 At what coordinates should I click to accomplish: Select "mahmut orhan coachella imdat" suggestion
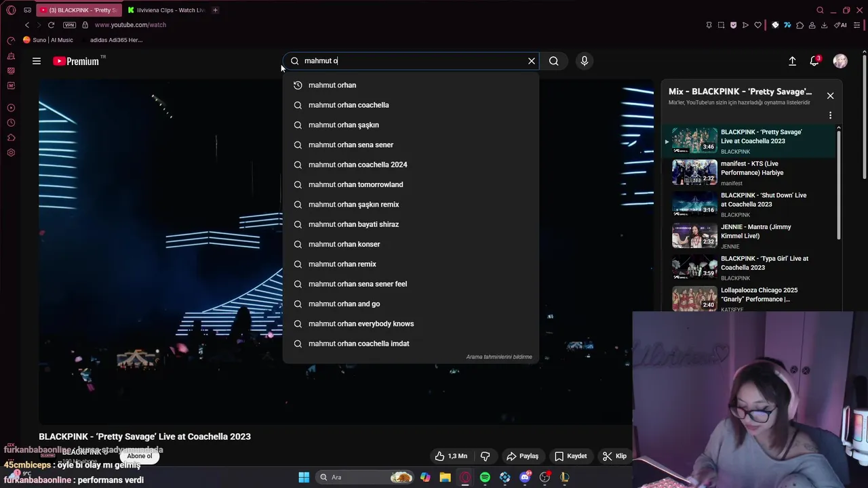(x=411, y=344)
